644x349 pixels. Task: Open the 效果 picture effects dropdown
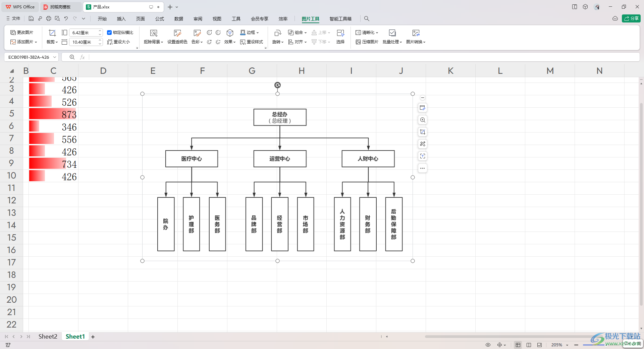point(230,42)
